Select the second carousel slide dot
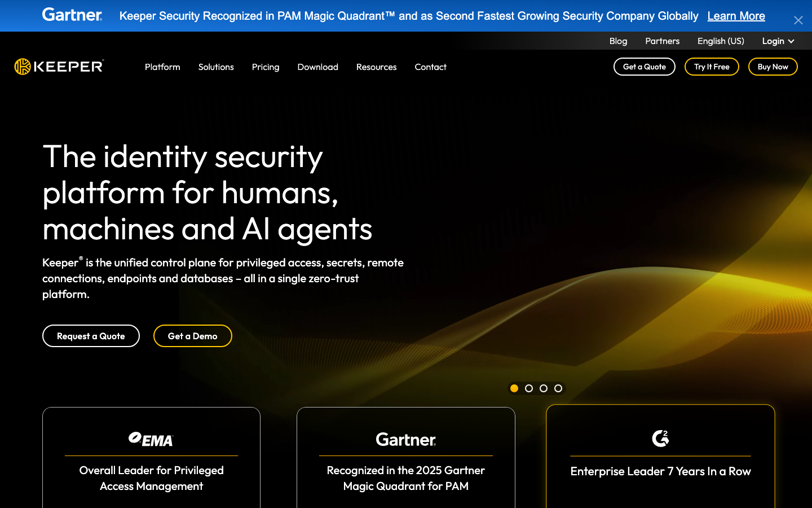 [529, 388]
